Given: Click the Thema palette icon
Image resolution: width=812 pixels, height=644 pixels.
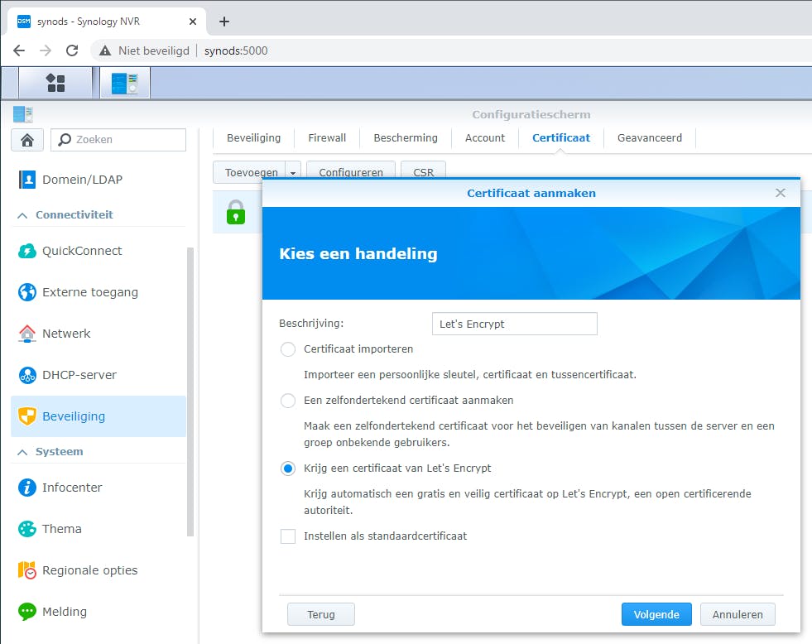Looking at the screenshot, I should pos(27,529).
